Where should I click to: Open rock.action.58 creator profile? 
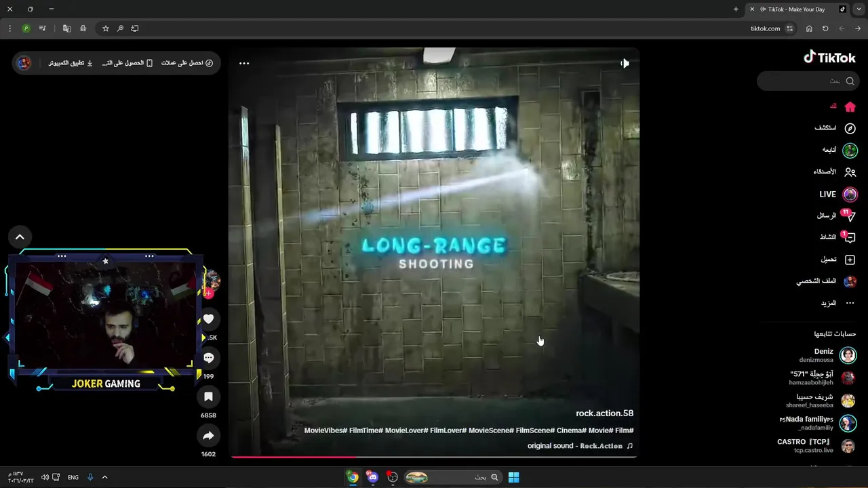604,413
